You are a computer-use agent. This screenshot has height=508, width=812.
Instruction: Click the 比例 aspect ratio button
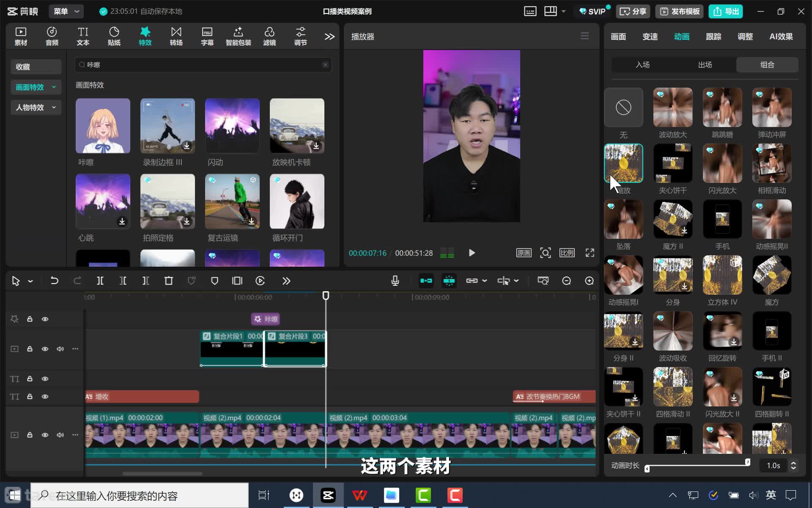[x=567, y=253]
